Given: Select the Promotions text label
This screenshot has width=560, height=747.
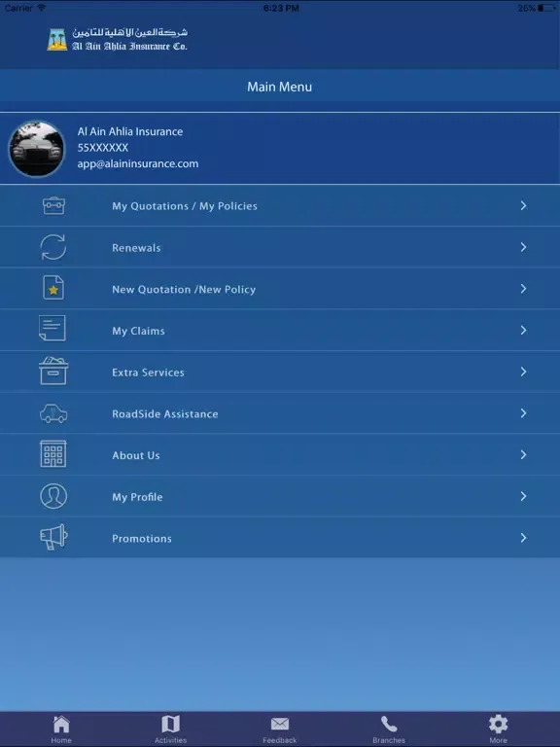Looking at the screenshot, I should (x=141, y=538).
